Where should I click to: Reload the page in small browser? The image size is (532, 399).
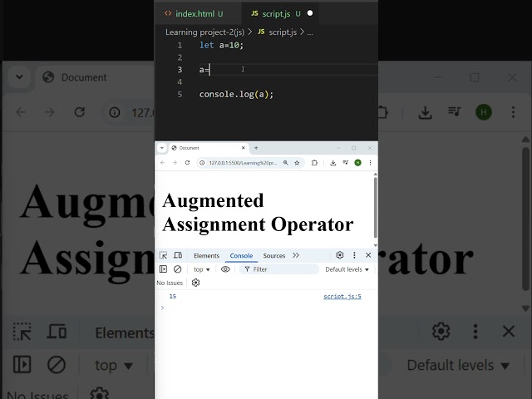pyautogui.click(x=187, y=163)
